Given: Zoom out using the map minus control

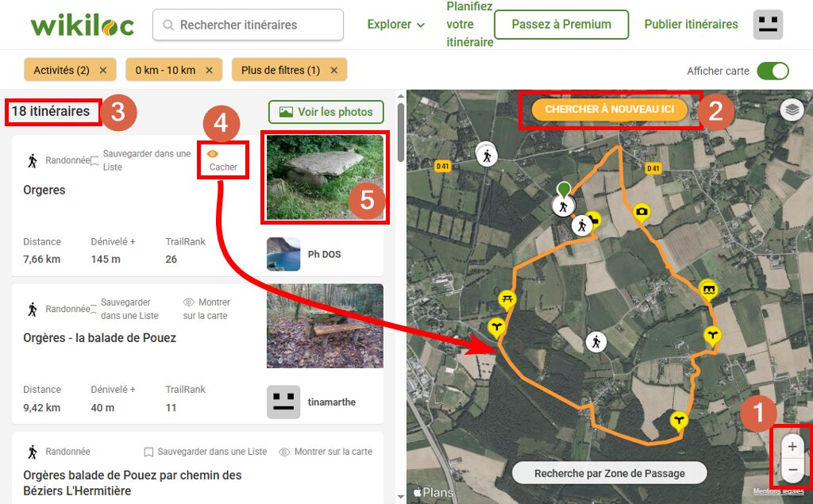Looking at the screenshot, I should (791, 471).
